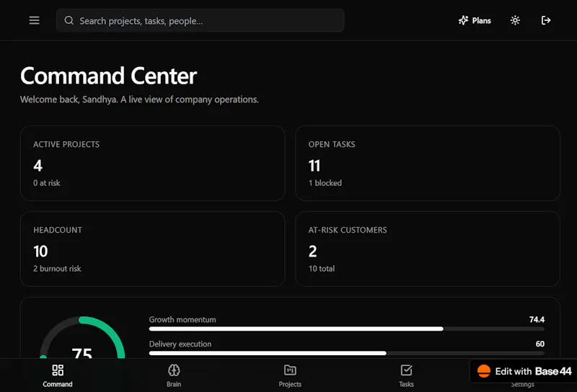Switch to the Command tab
The height and width of the screenshot is (392, 577).
[x=58, y=376]
